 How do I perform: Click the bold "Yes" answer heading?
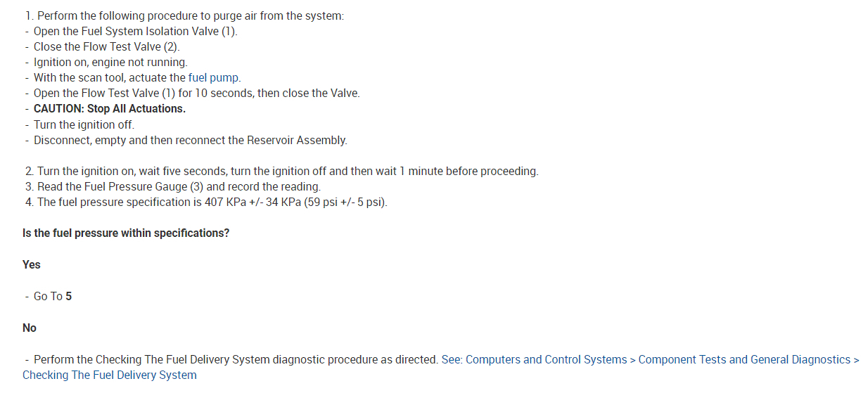[x=32, y=264]
